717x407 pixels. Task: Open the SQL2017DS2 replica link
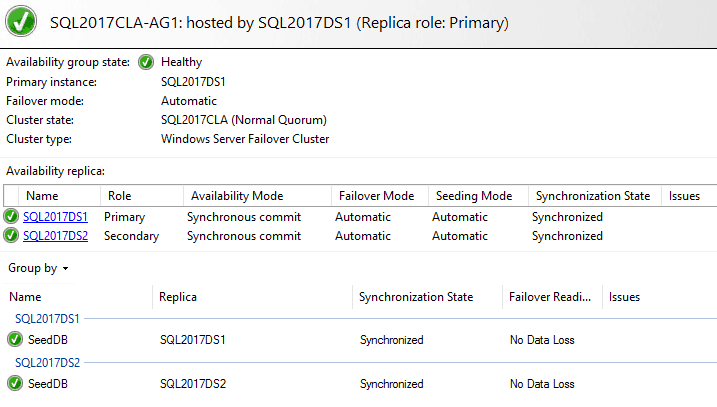[55, 236]
